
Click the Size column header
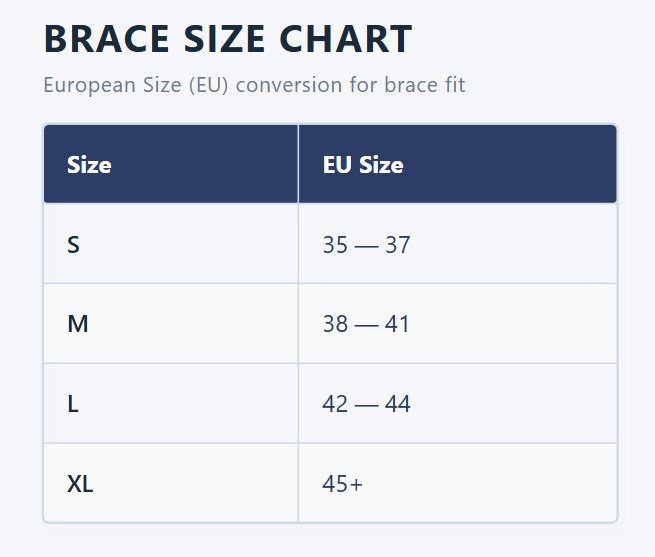pyautogui.click(x=171, y=164)
